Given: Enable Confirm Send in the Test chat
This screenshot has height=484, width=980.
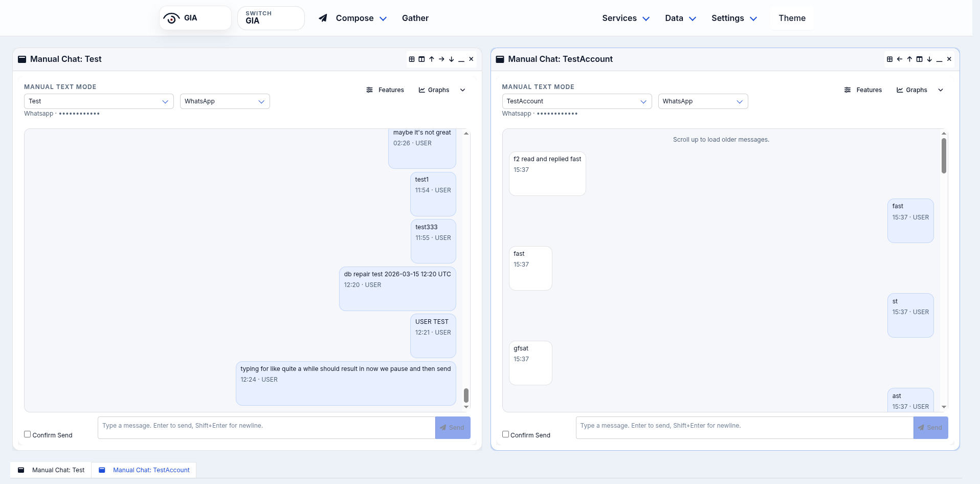Looking at the screenshot, I should [x=27, y=434].
